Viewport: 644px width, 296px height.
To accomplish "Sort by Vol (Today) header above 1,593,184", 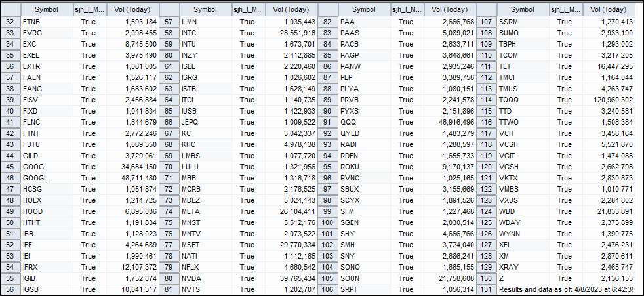I will (132, 9).
